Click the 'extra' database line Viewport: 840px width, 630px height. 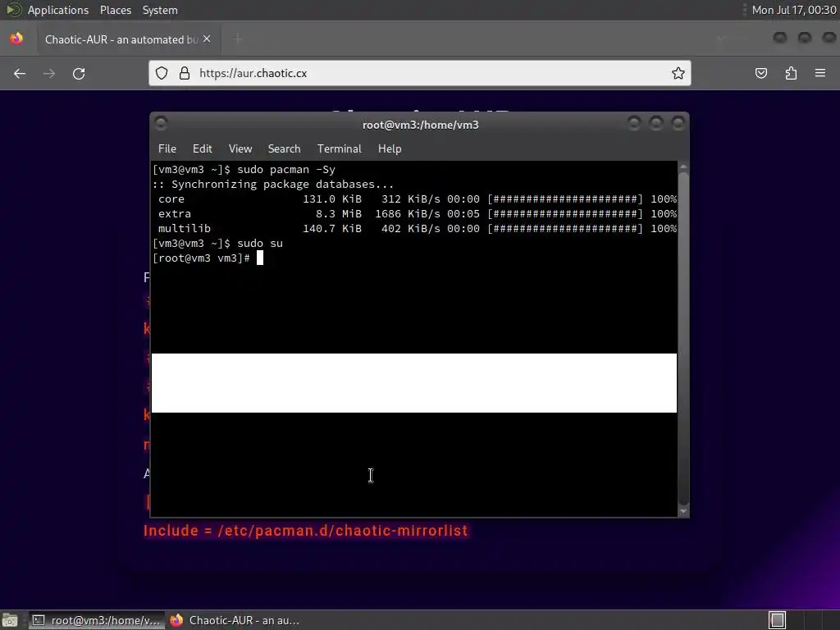tap(414, 214)
